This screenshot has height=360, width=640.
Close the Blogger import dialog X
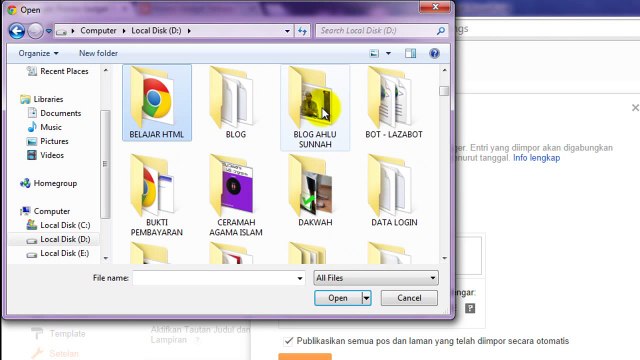tap(635, 108)
